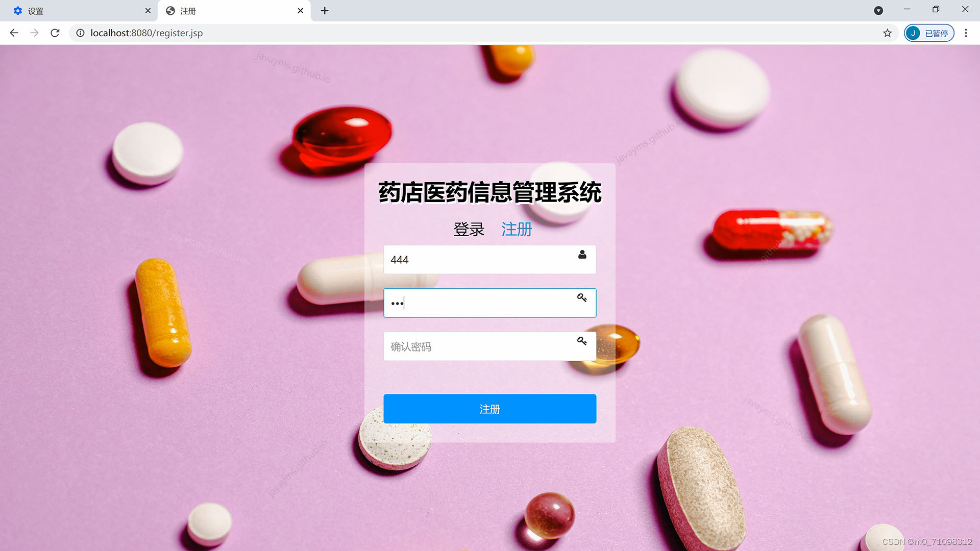Viewport: 980px width, 551px height.
Task: Switch to 登录 login tab
Action: pos(469,230)
